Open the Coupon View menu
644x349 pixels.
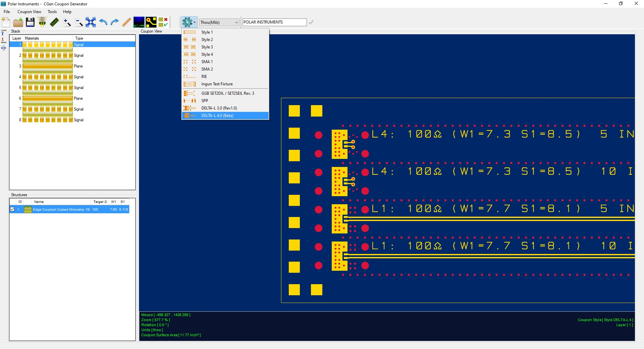(x=29, y=12)
